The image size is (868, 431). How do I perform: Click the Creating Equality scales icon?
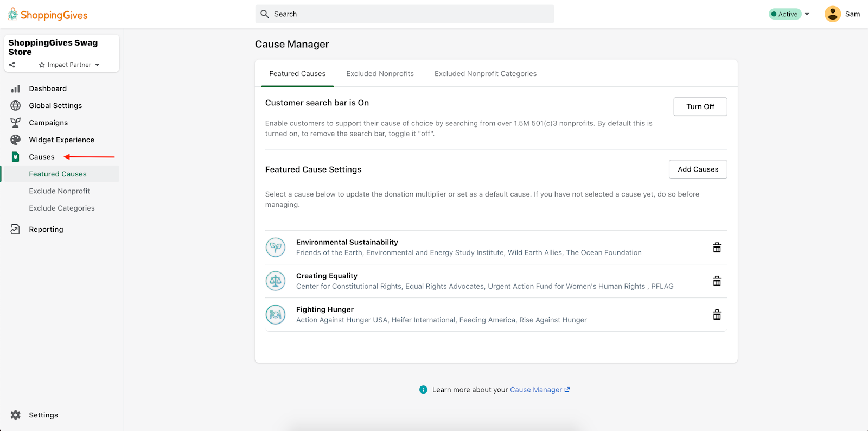[x=276, y=281]
